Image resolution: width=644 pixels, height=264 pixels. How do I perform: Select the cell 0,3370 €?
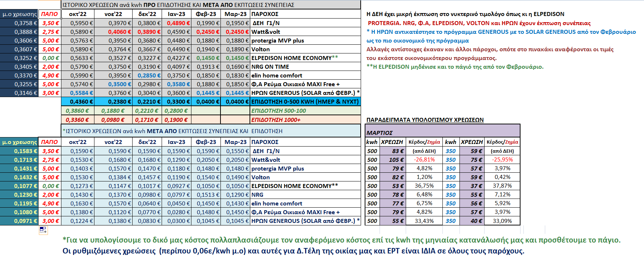[19, 75]
